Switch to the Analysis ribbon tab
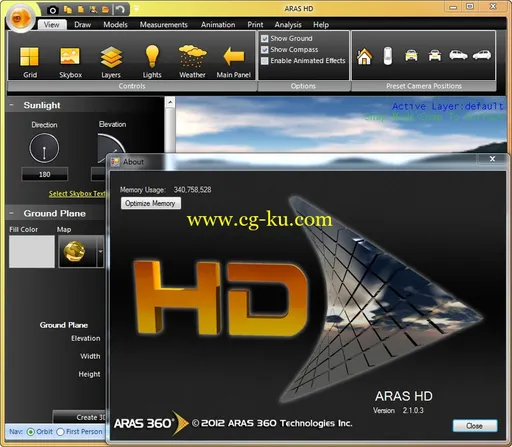Image resolution: width=512 pixels, height=447 pixels. tap(288, 25)
